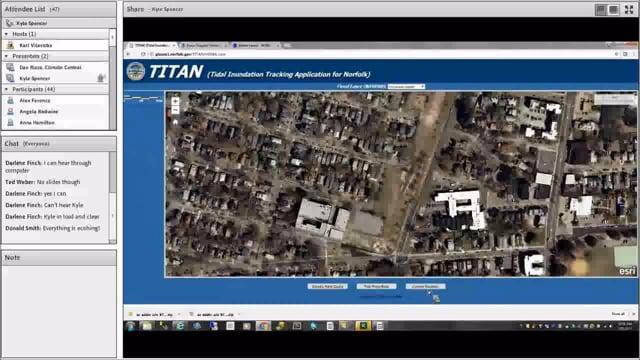Screen dimensions: 640x360
Task: Click the participant icon beside Anna Hamilton
Action: tap(11, 122)
